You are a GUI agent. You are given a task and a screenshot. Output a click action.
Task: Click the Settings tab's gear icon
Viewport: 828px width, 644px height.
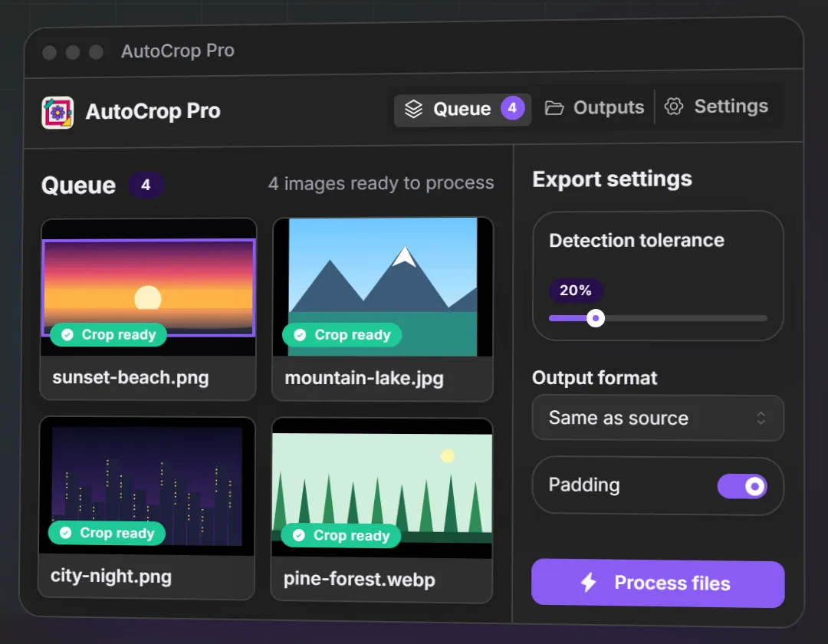point(674,106)
